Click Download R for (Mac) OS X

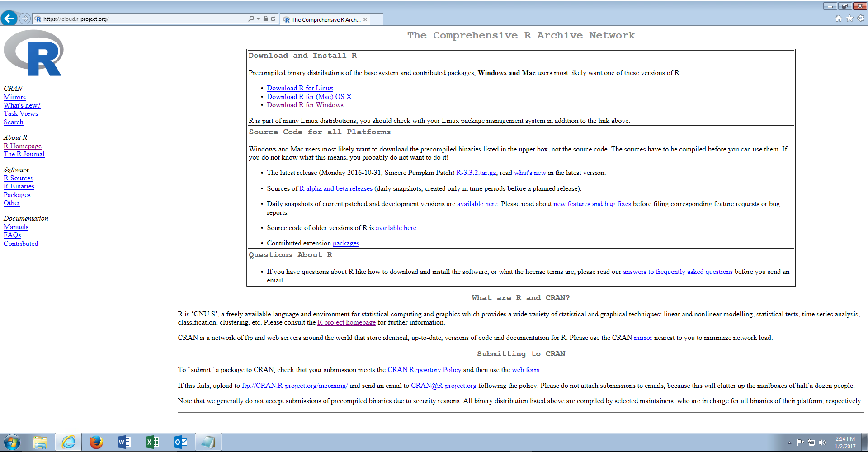309,97
